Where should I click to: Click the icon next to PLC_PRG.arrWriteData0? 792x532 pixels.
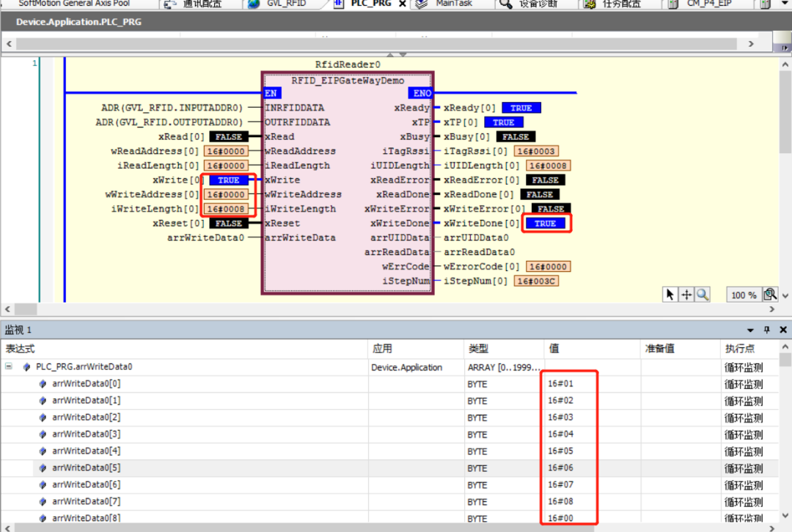[x=26, y=367]
